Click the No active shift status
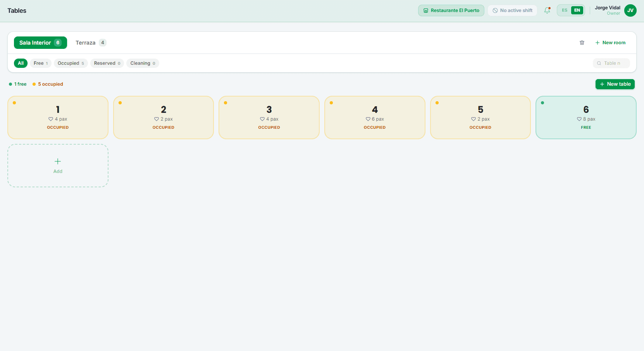 [513, 10]
